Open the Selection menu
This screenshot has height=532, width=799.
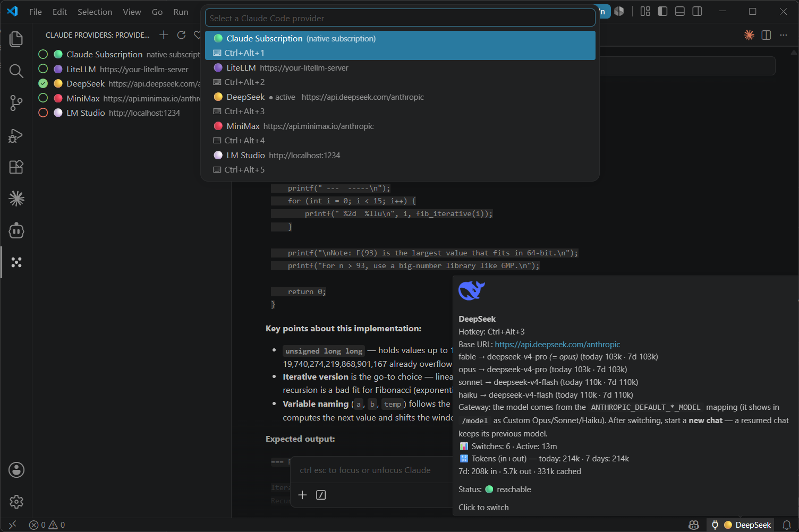point(95,12)
